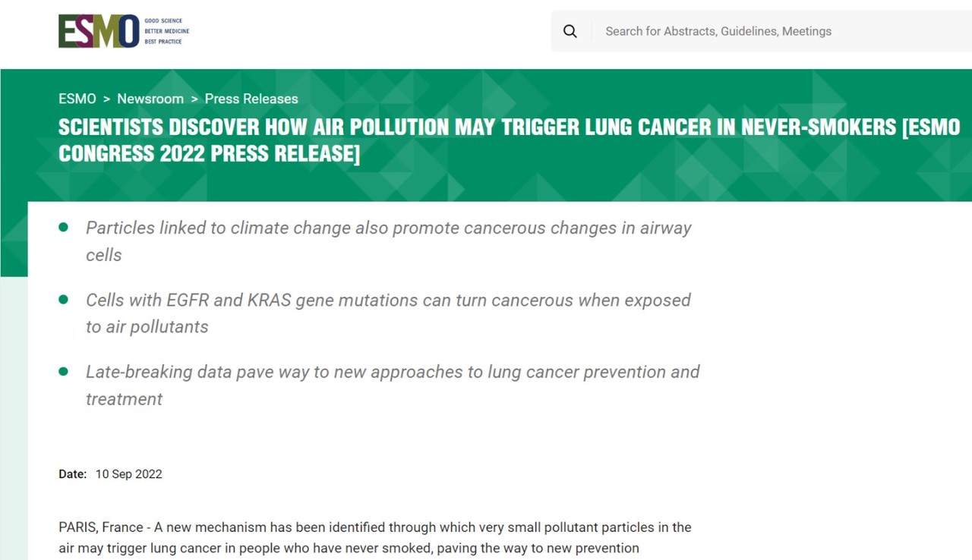972x560 pixels.
Task: Go to the Newsroom breadcrumb
Action: click(x=150, y=99)
